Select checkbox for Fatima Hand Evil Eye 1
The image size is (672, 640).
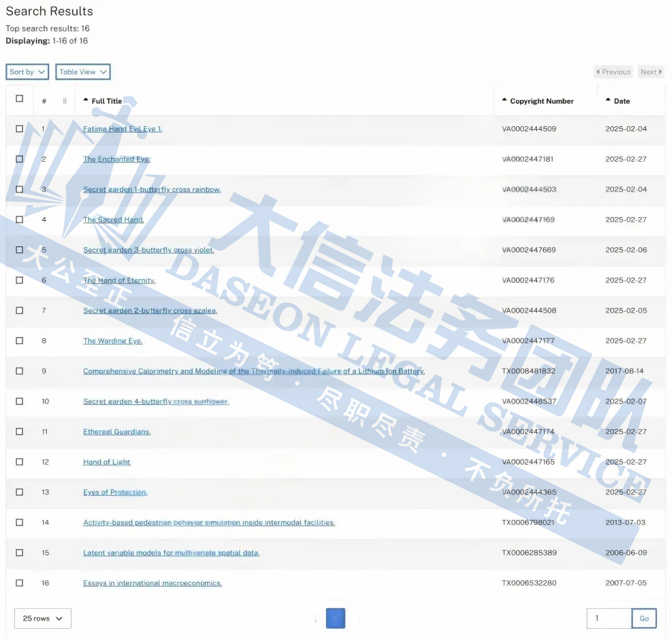(x=19, y=129)
